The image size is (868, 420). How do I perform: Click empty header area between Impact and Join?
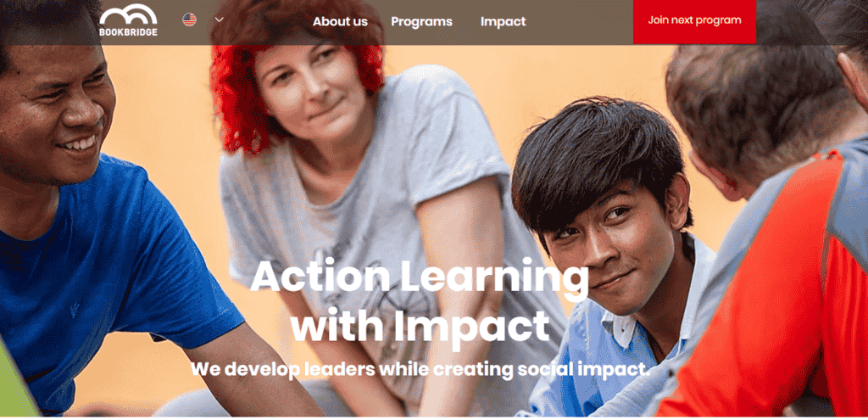point(580,22)
